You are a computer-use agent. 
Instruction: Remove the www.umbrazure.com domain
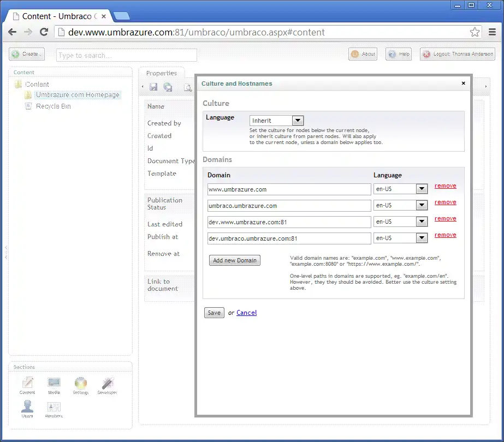pos(445,186)
